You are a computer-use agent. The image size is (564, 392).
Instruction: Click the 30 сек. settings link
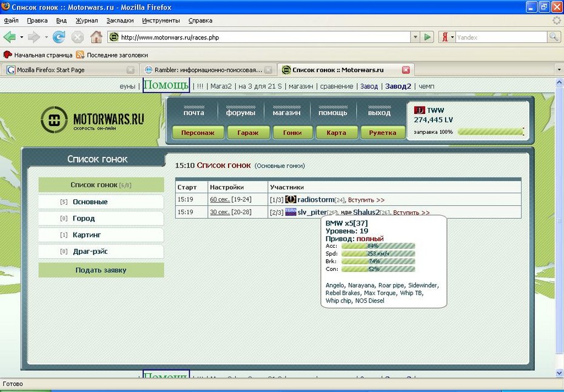coord(220,212)
